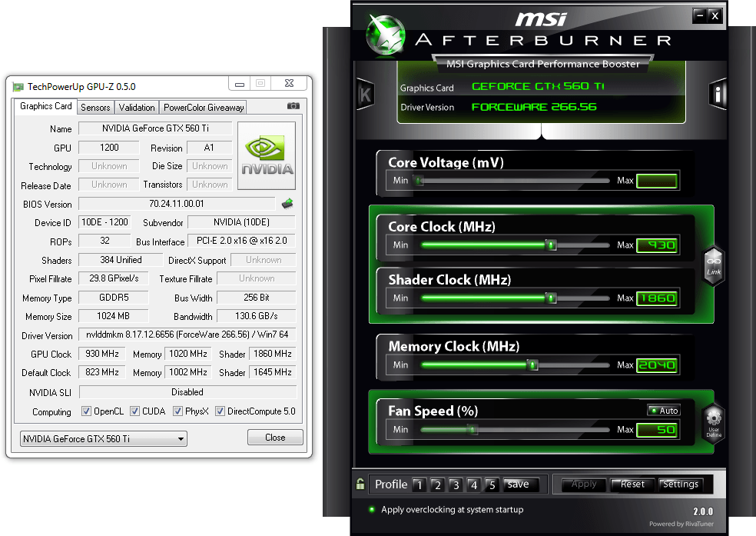This screenshot has width=756, height=536.
Task: Open Afterburner Settings
Action: (x=680, y=484)
